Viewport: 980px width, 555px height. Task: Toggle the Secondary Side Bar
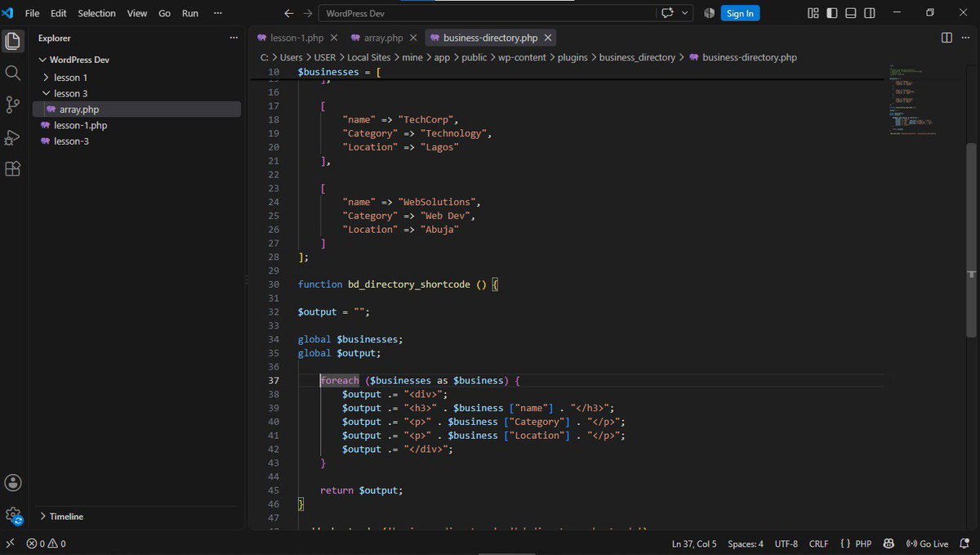point(871,13)
